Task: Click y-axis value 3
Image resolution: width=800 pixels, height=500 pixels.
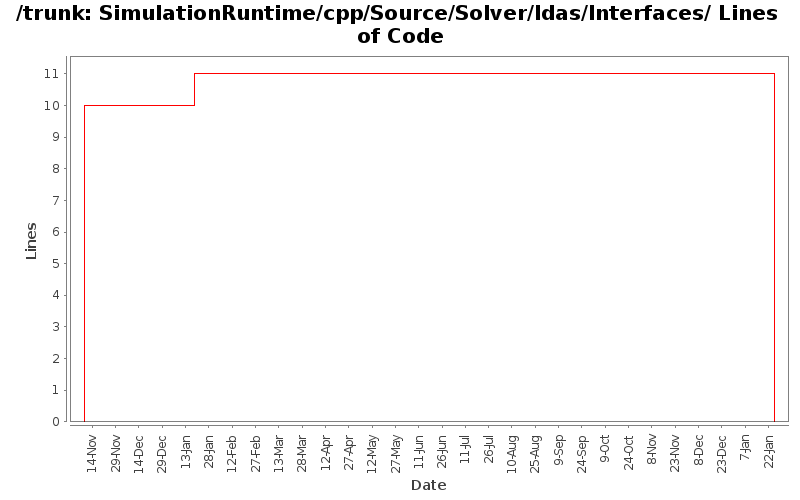Action: click(56, 327)
